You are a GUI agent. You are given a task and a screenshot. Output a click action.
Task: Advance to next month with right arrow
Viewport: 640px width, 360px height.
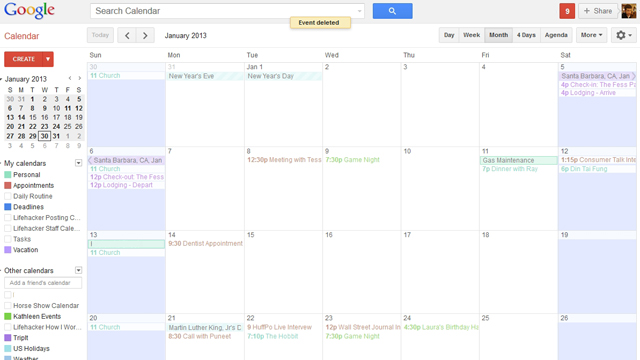[x=145, y=36]
